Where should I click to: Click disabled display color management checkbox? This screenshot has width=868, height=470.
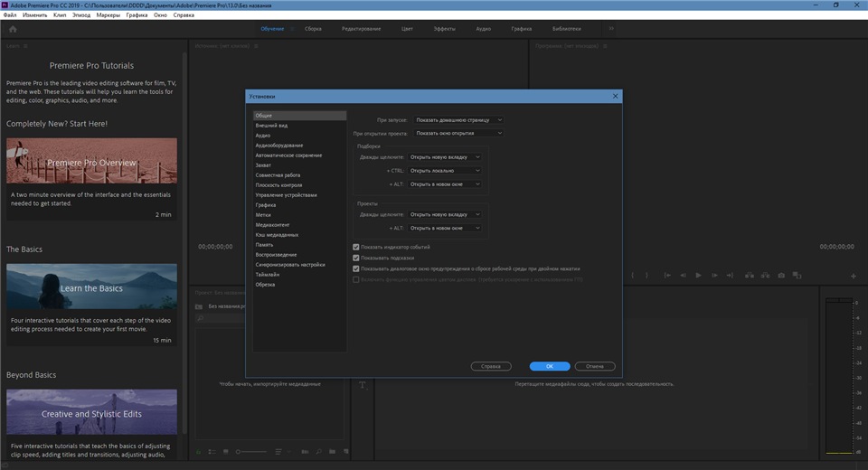pyautogui.click(x=356, y=279)
